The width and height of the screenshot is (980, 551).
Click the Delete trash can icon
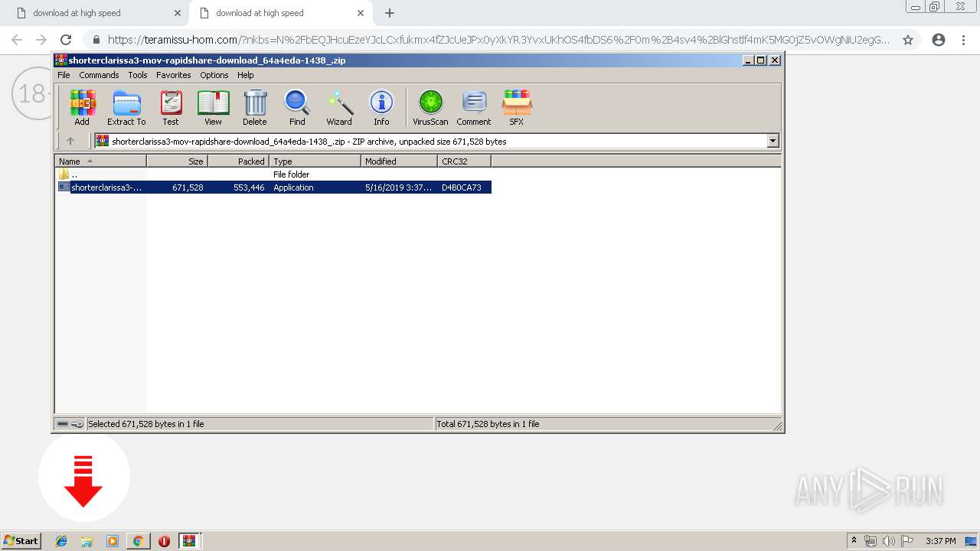tap(255, 107)
